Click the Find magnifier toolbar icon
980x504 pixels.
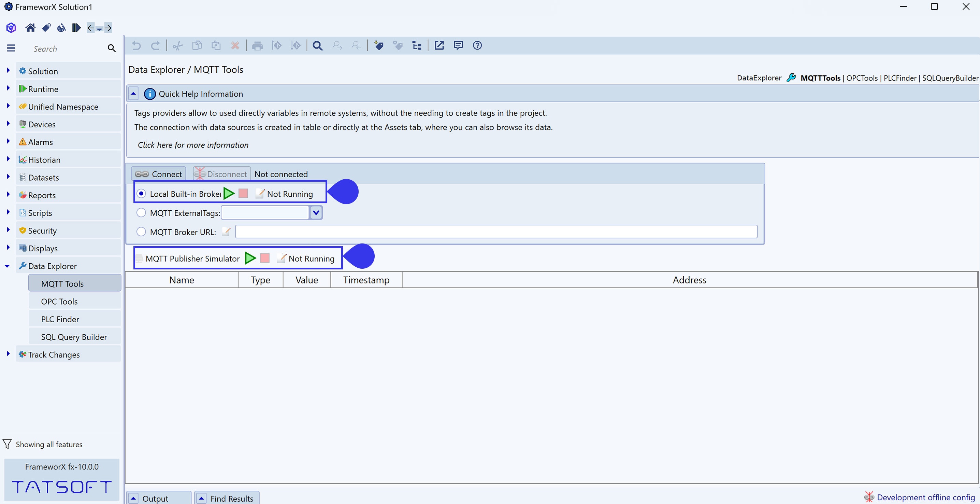coord(318,46)
